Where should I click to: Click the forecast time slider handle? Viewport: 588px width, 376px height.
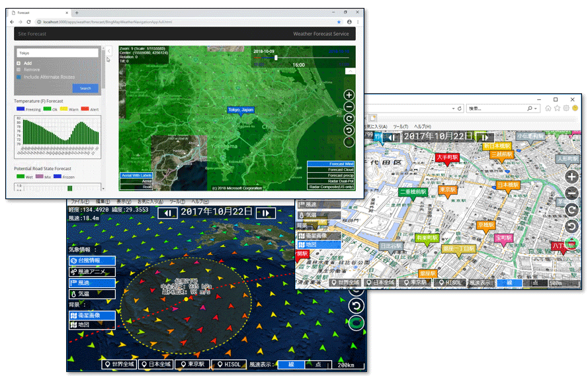(276, 58)
